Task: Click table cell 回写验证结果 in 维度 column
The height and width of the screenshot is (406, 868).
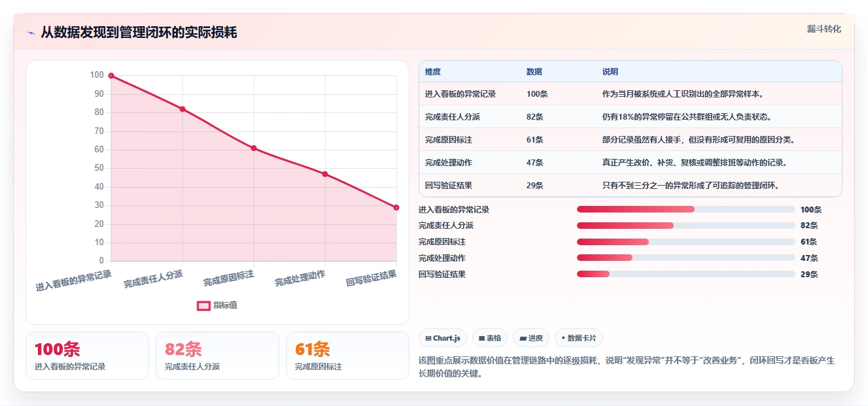Action: 449,186
